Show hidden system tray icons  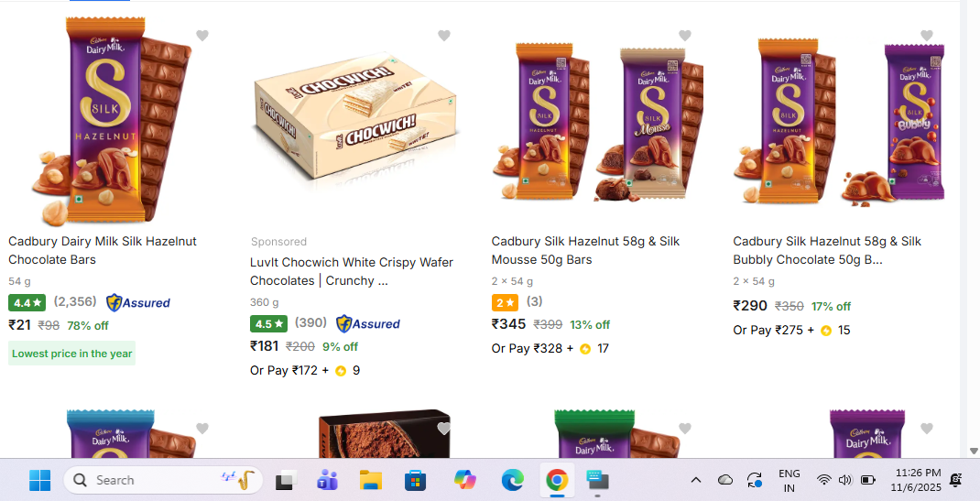pyautogui.click(x=696, y=480)
